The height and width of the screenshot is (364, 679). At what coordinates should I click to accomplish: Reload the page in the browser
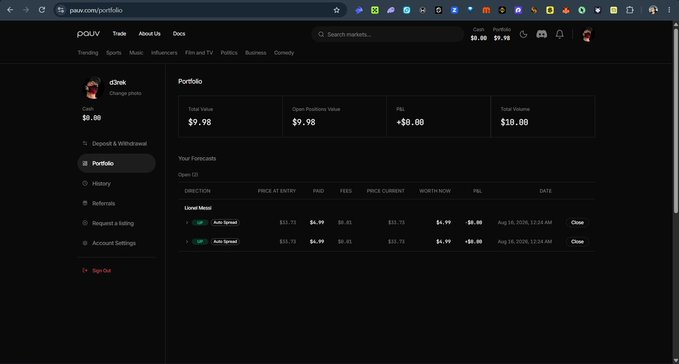42,10
